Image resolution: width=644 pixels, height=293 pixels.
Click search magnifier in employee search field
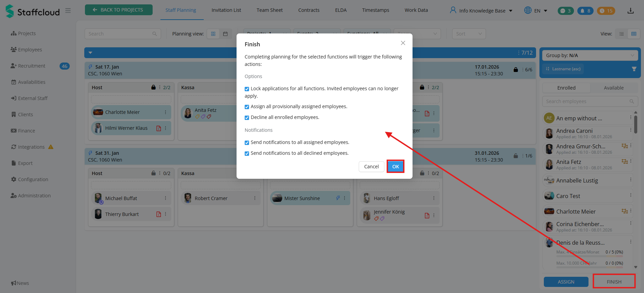click(x=631, y=101)
